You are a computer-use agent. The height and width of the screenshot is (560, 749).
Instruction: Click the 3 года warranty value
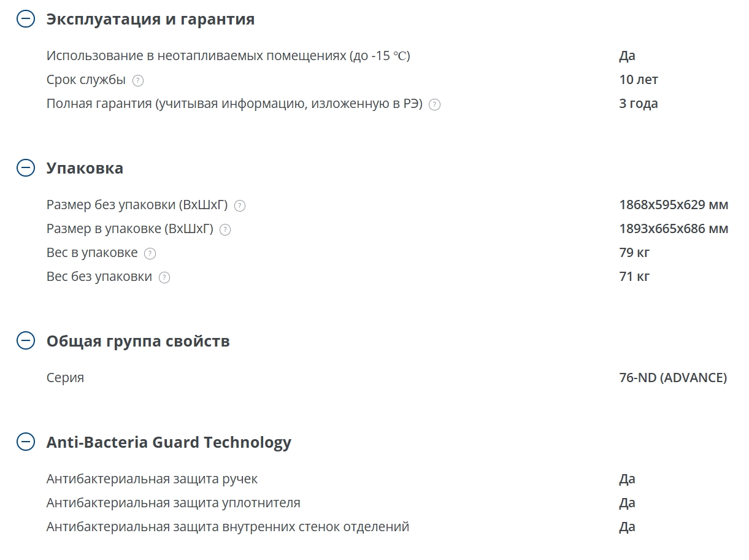(x=639, y=103)
